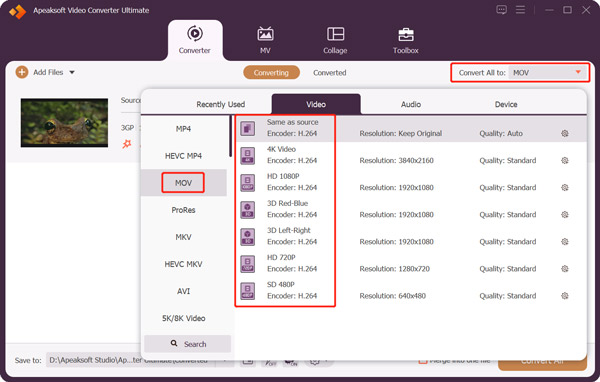This screenshot has height=382, width=600.
Task: Open settings gear for 3D Red-Blue
Action: click(565, 214)
